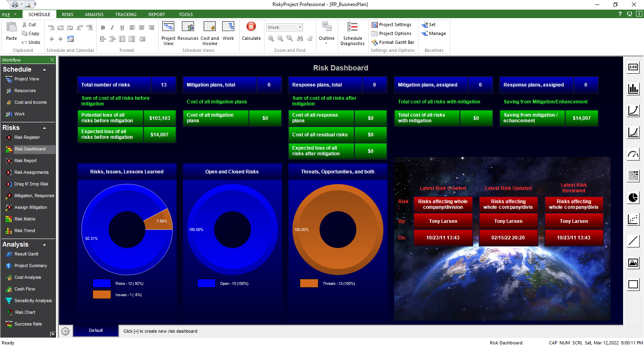This screenshot has width=644, height=346.
Task: Click the orange Issues legend swatch
Action: (102, 295)
